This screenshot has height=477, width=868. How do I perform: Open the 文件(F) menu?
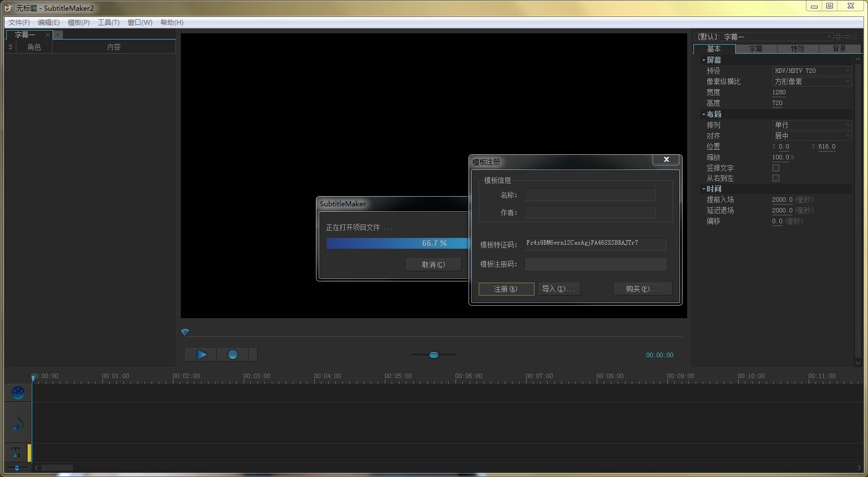(19, 23)
